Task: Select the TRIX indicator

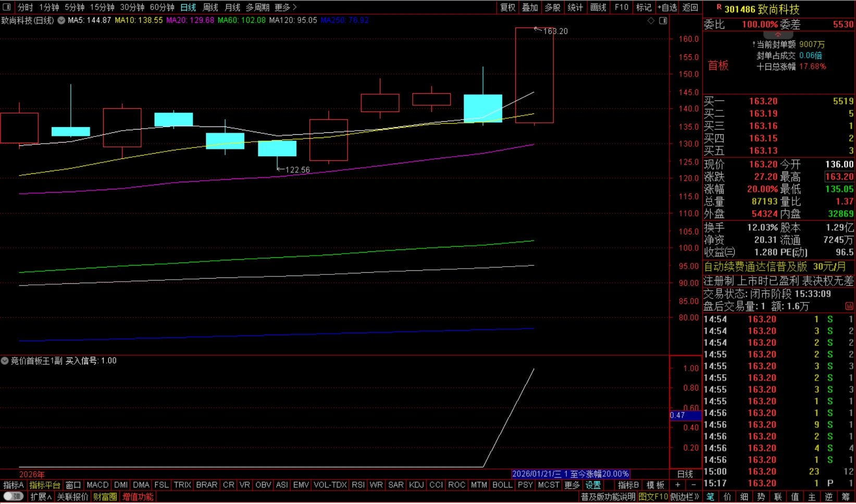Action: (x=182, y=485)
